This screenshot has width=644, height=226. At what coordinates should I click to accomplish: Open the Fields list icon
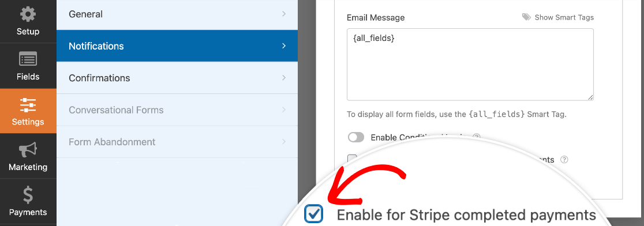(x=28, y=60)
